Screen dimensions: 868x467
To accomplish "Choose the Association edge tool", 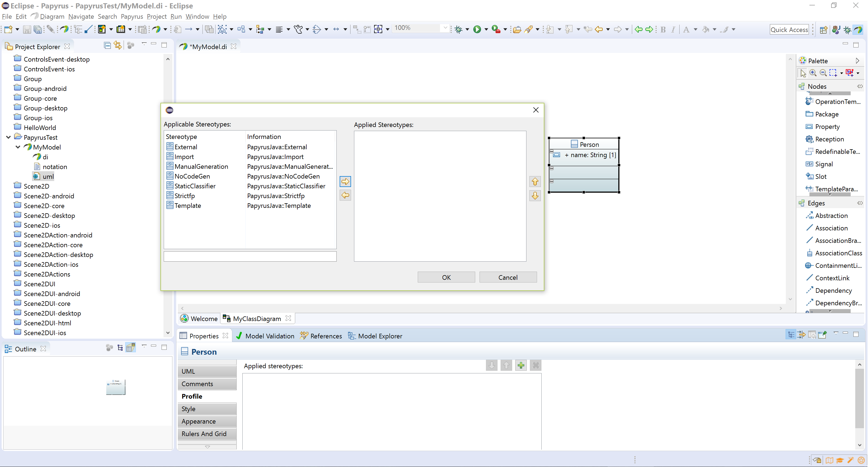I will (831, 228).
